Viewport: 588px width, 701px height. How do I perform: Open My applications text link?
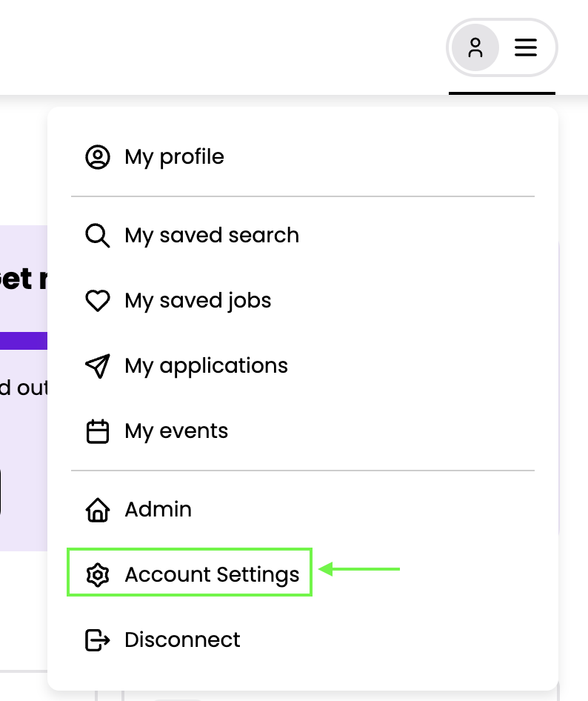(x=206, y=366)
